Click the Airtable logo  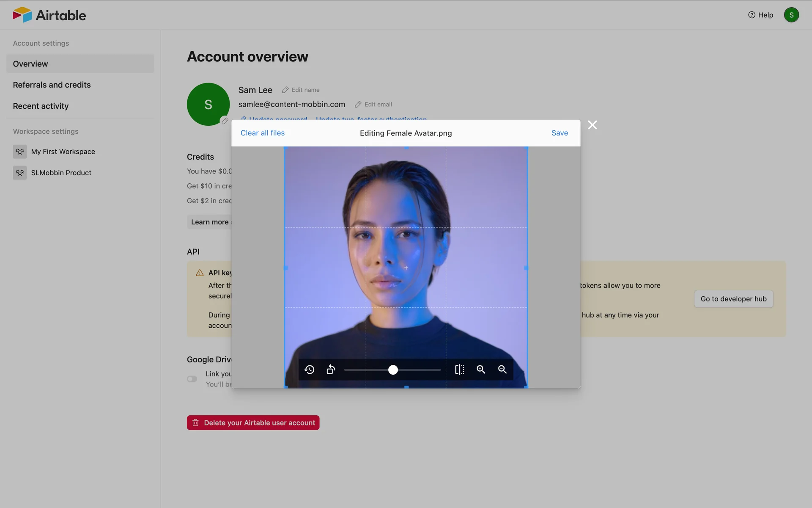49,15
